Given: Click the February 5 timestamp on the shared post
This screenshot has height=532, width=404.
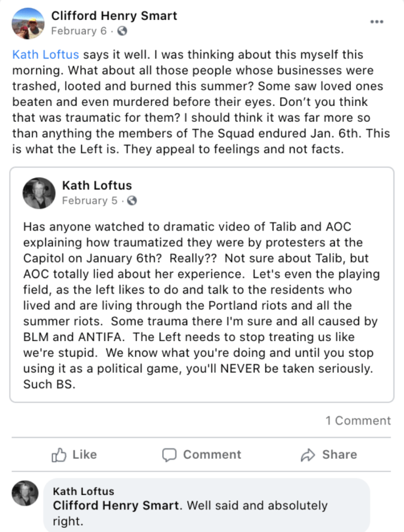Looking at the screenshot, I should tap(89, 201).
